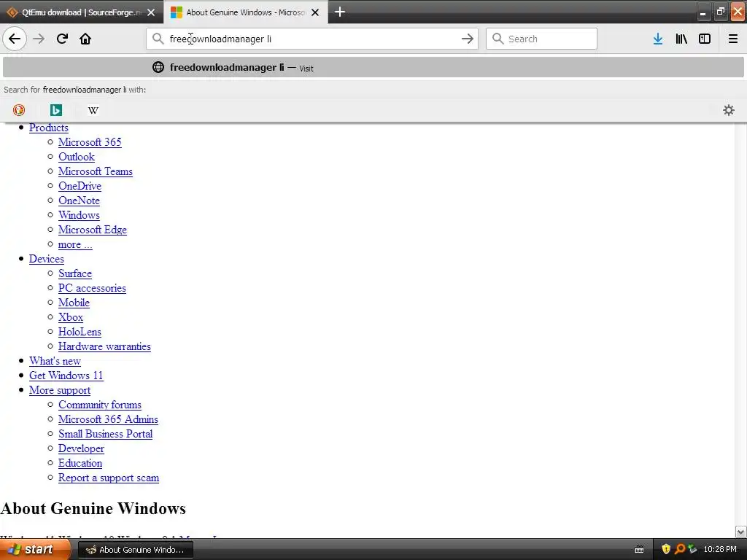Open the on-screen keyboard tray icon
Image resolution: width=747 pixels, height=560 pixels.
639,550
